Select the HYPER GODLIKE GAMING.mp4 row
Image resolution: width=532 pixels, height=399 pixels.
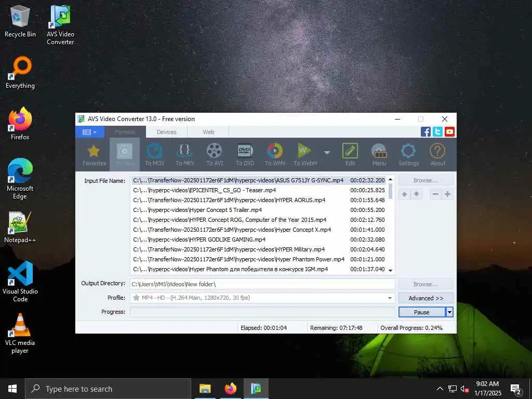[259, 240]
